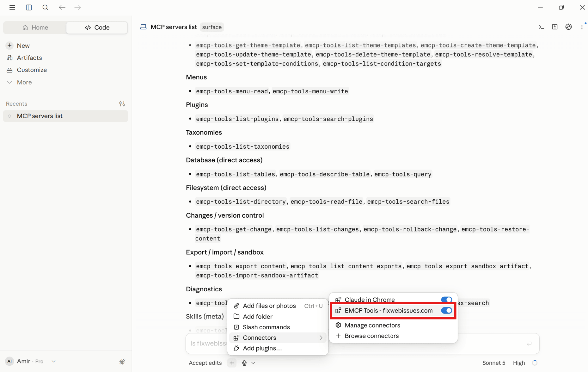The image size is (588, 372).
Task: Click the Browse connectors plus icon
Action: click(338, 336)
